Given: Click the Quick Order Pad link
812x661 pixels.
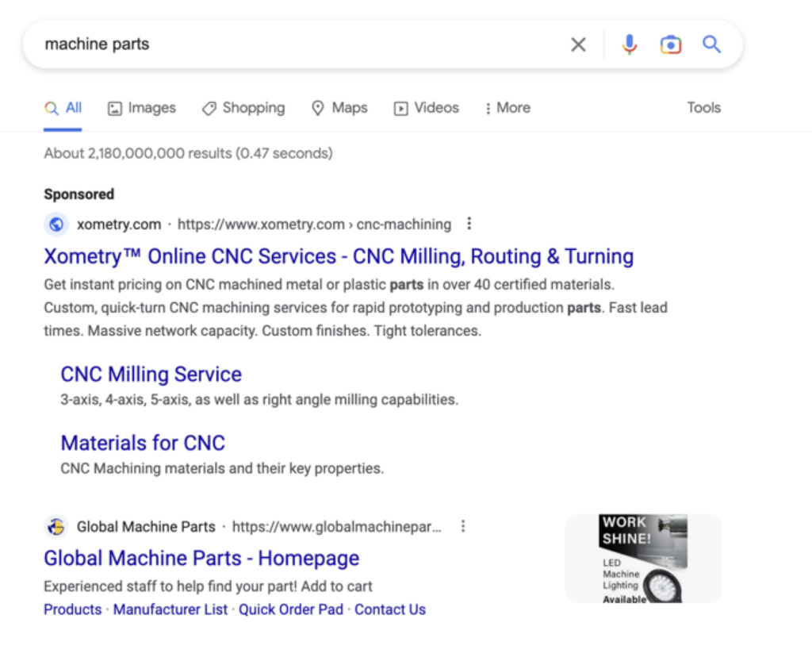Looking at the screenshot, I should (290, 609).
